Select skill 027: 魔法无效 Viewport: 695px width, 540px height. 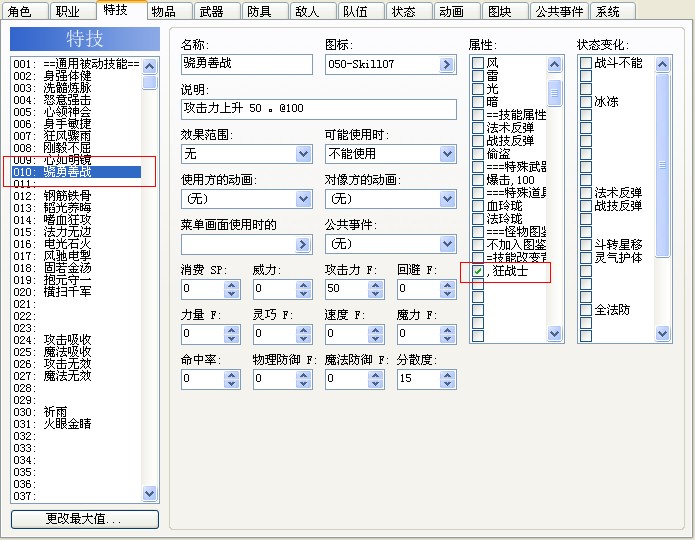pos(76,376)
